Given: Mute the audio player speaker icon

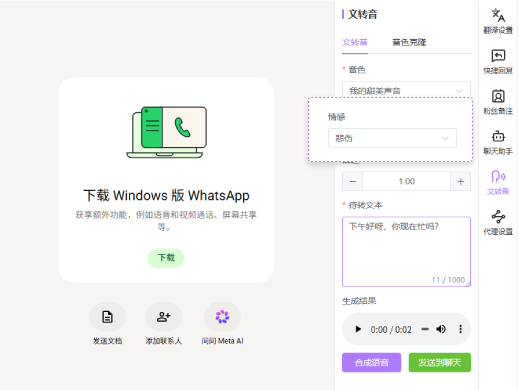Looking at the screenshot, I should point(441,329).
